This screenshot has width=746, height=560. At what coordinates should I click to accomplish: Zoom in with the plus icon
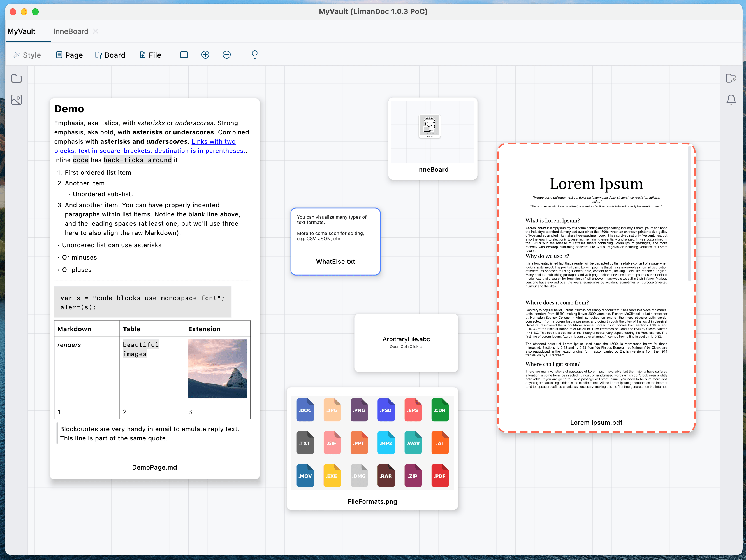pos(205,55)
